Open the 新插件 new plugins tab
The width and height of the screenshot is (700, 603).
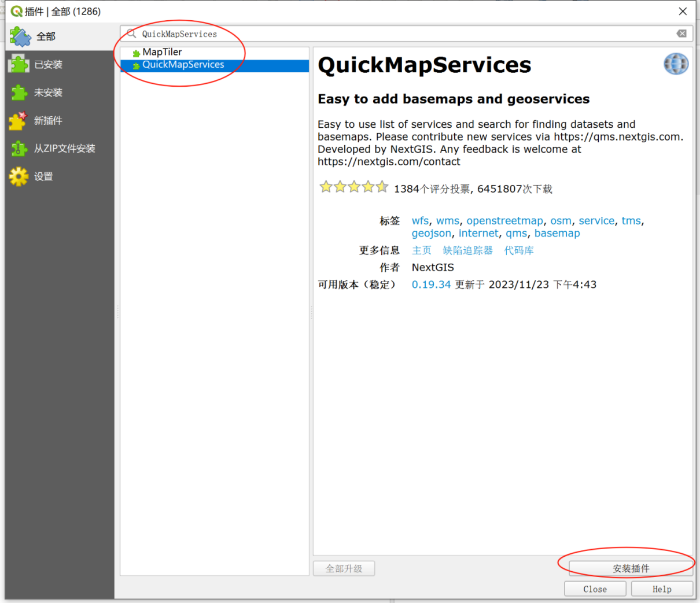coord(60,120)
